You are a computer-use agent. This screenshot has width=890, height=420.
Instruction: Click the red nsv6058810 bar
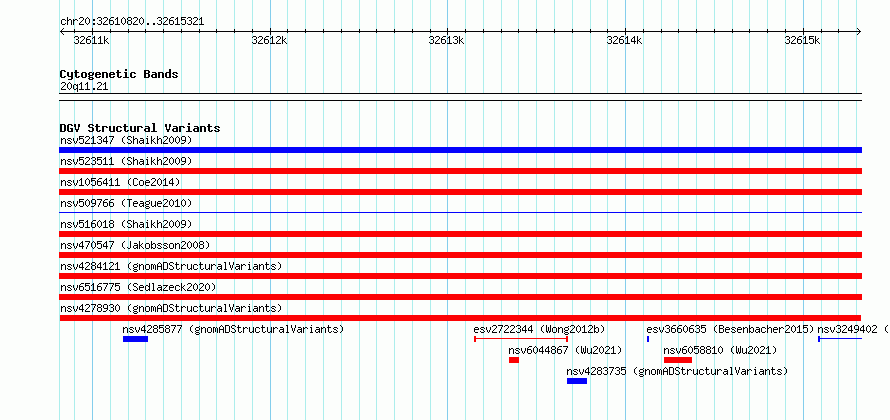coord(678,360)
